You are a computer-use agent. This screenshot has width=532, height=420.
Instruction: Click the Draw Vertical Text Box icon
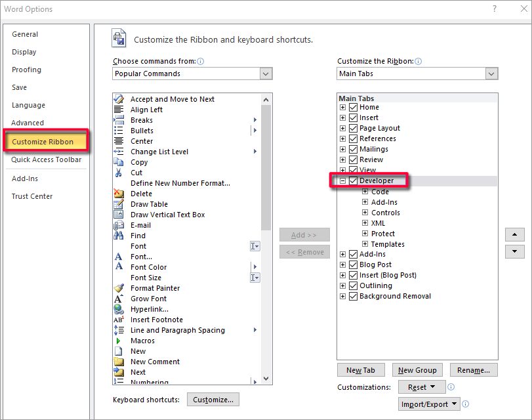[119, 215]
